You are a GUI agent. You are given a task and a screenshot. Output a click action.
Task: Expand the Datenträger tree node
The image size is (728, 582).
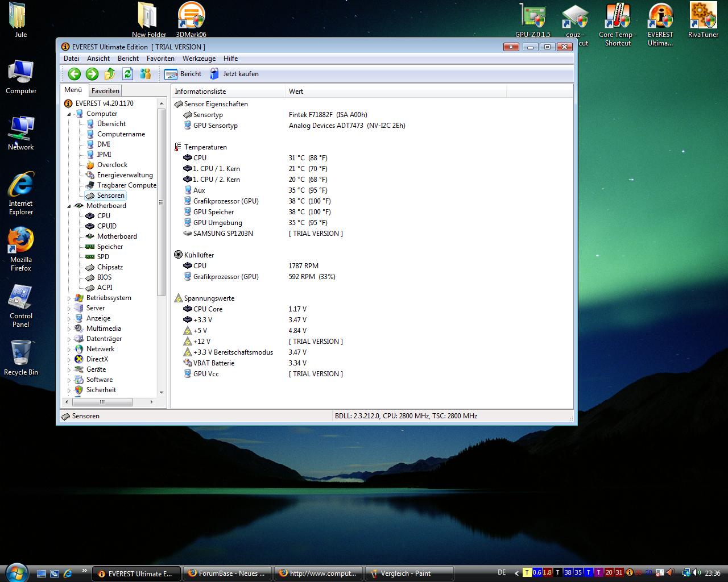pos(69,339)
